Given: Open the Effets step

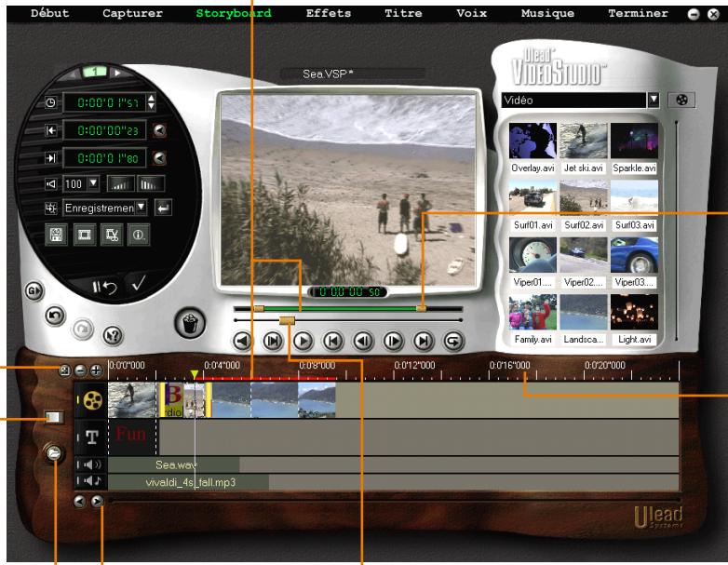Looking at the screenshot, I should [x=329, y=13].
